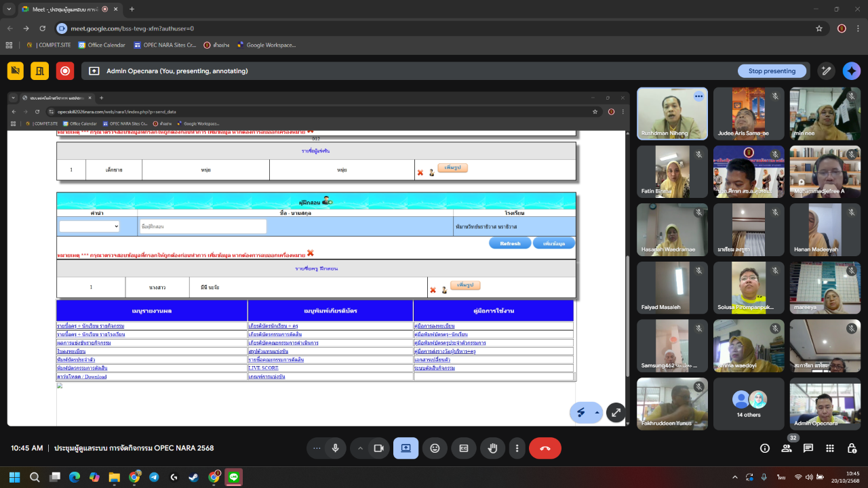Click the Stop presenting button
The image size is (868, 488).
pyautogui.click(x=772, y=71)
